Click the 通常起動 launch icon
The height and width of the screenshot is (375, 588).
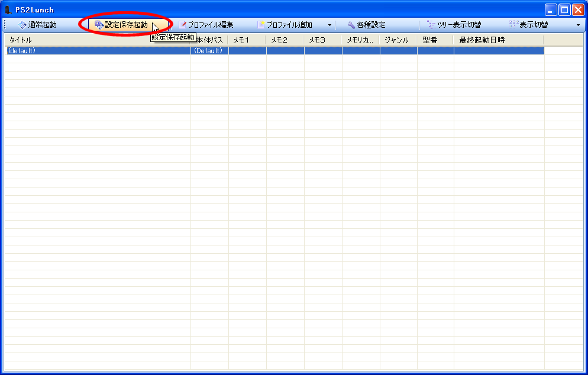22,25
